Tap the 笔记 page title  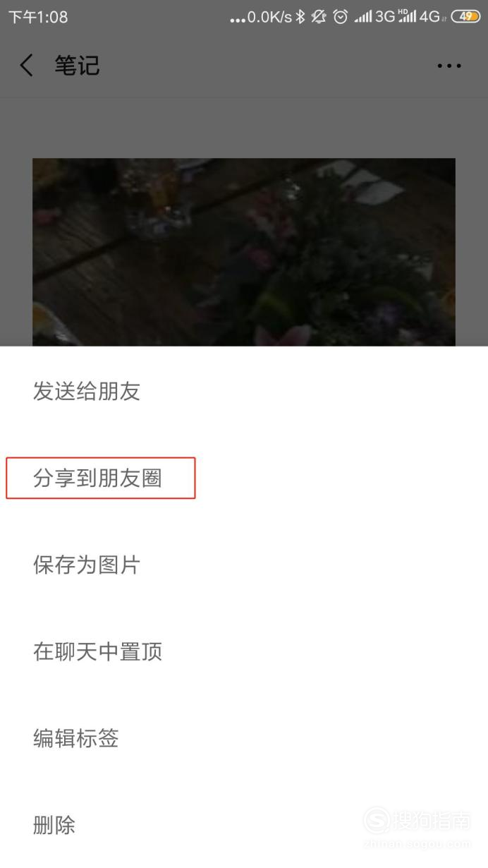[77, 66]
